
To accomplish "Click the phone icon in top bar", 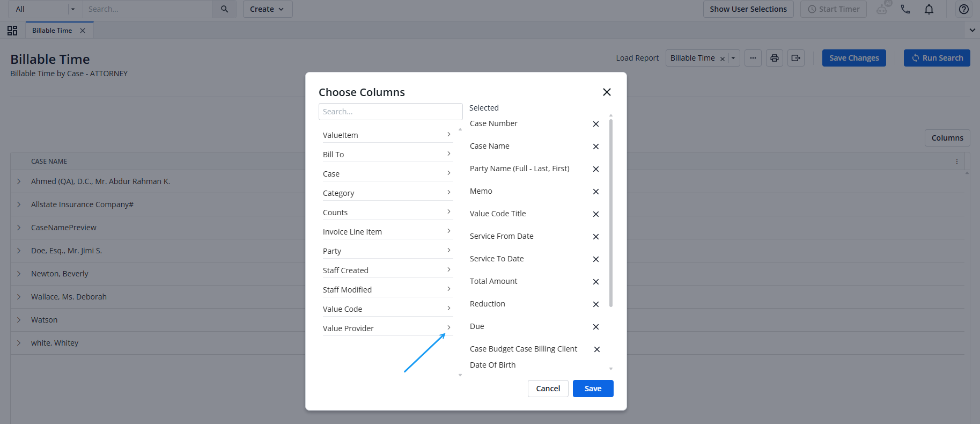I will (905, 9).
